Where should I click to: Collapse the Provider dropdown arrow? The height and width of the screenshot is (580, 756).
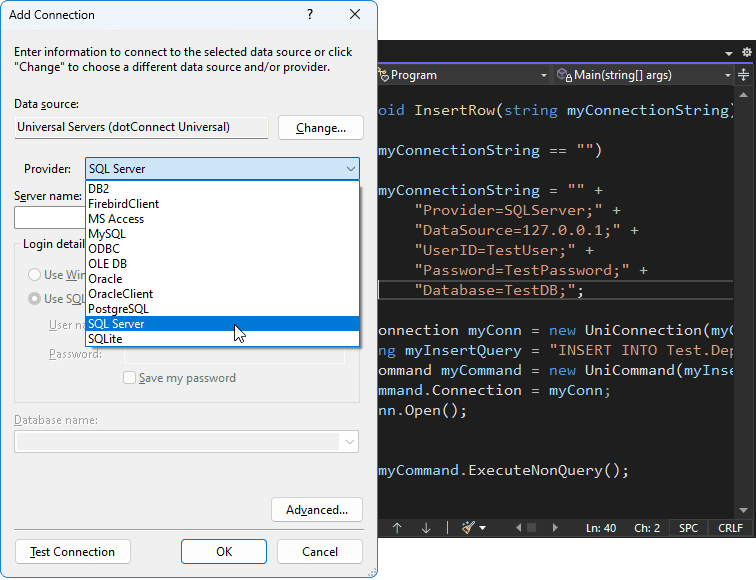pos(351,169)
